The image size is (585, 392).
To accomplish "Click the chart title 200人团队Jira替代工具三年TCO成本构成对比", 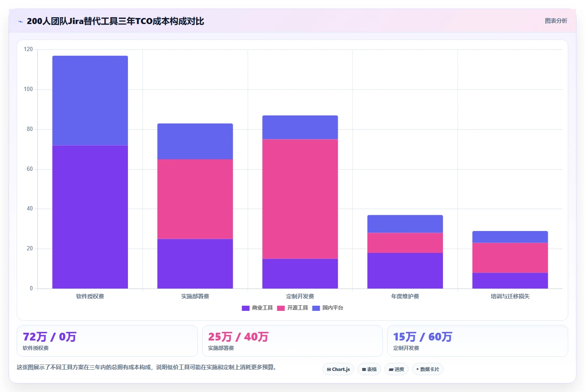I will [115, 21].
